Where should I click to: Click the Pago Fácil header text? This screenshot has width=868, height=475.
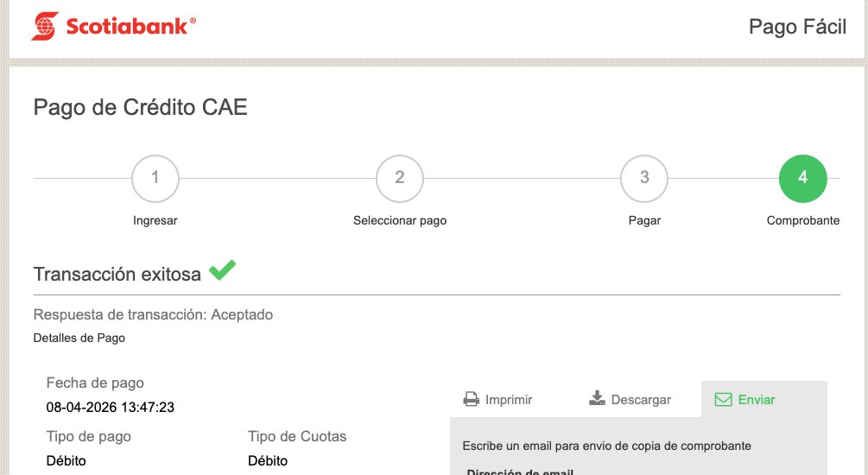[797, 27]
